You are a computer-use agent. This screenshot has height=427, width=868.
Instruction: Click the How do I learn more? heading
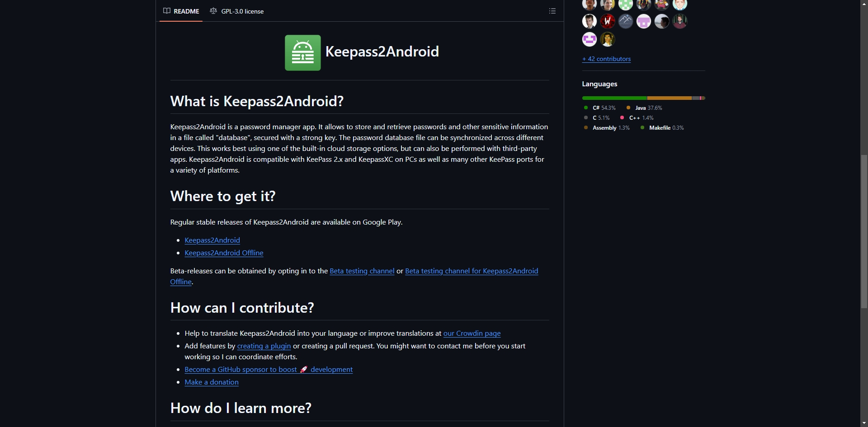[x=241, y=408]
